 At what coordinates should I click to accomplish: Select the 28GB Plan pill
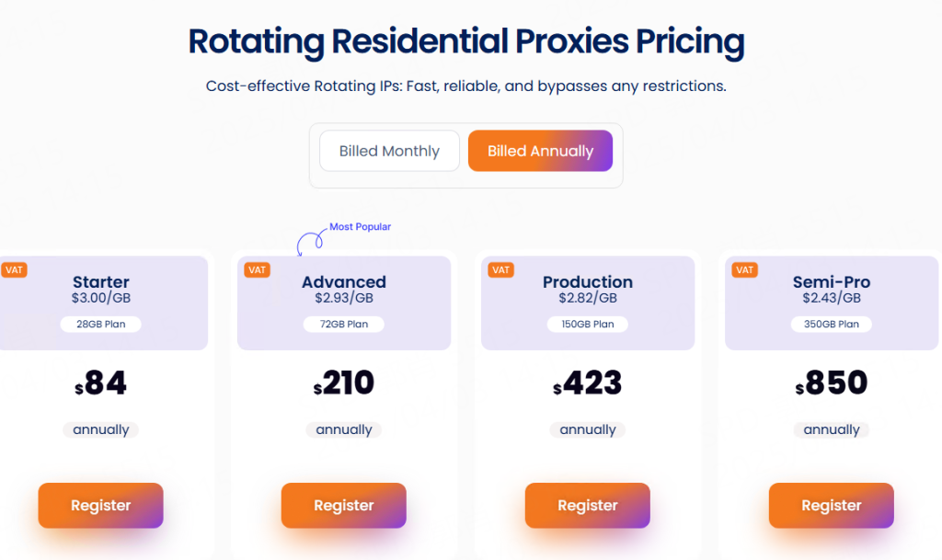pyautogui.click(x=100, y=324)
